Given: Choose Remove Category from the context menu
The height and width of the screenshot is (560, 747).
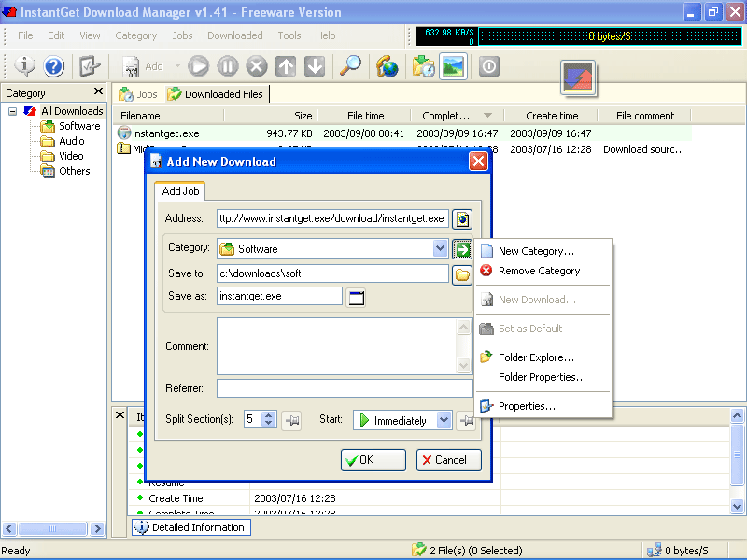Looking at the screenshot, I should click(x=539, y=271).
